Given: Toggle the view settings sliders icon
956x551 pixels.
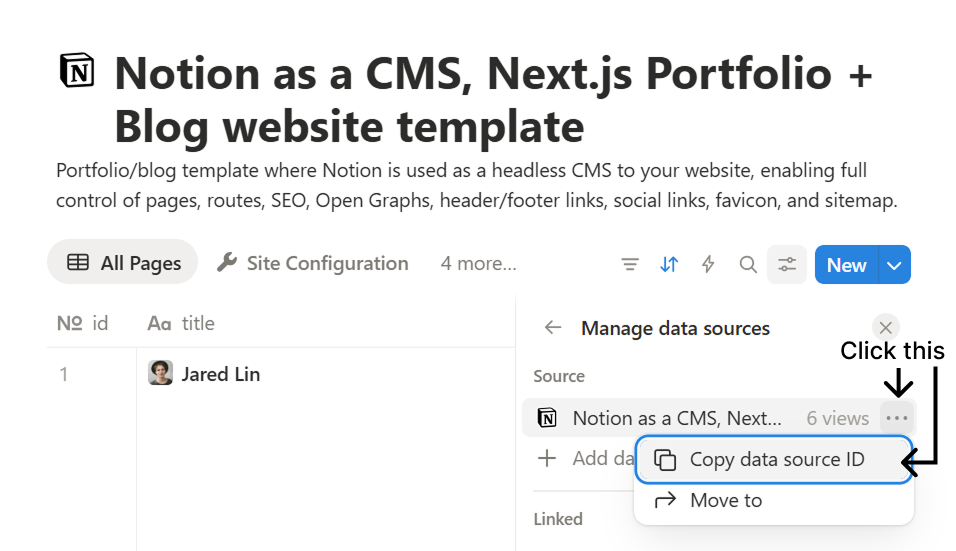Looking at the screenshot, I should tap(787, 265).
